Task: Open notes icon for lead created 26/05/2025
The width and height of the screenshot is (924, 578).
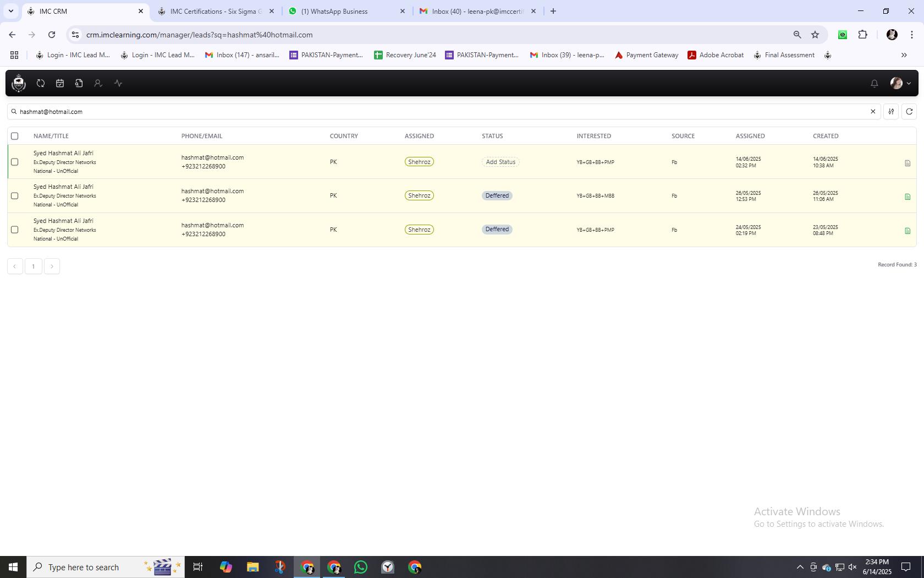Action: point(908,197)
